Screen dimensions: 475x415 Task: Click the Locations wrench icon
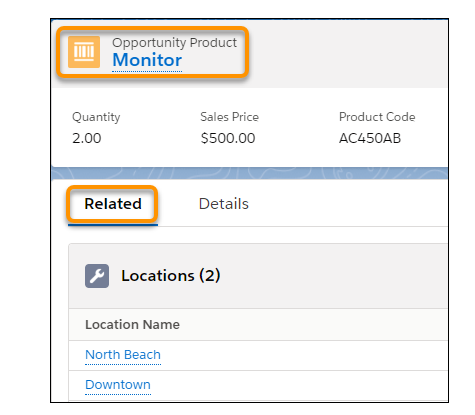click(x=97, y=276)
